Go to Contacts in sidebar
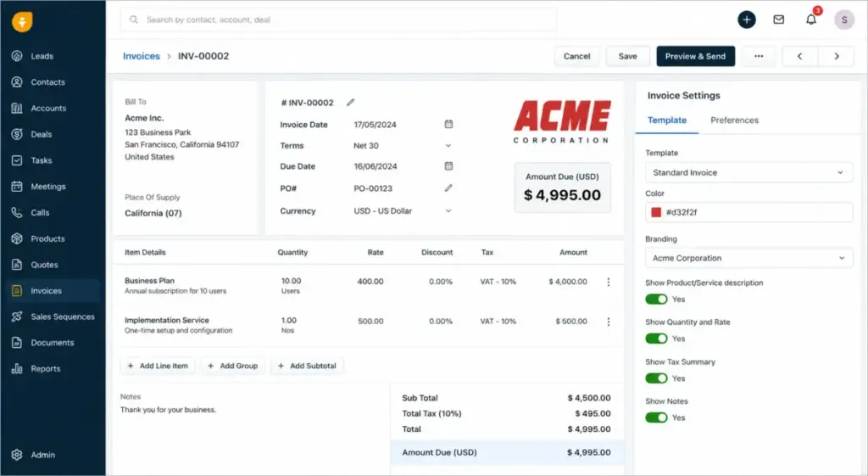Screen dimensions: 868x476 pyautogui.click(x=47, y=82)
